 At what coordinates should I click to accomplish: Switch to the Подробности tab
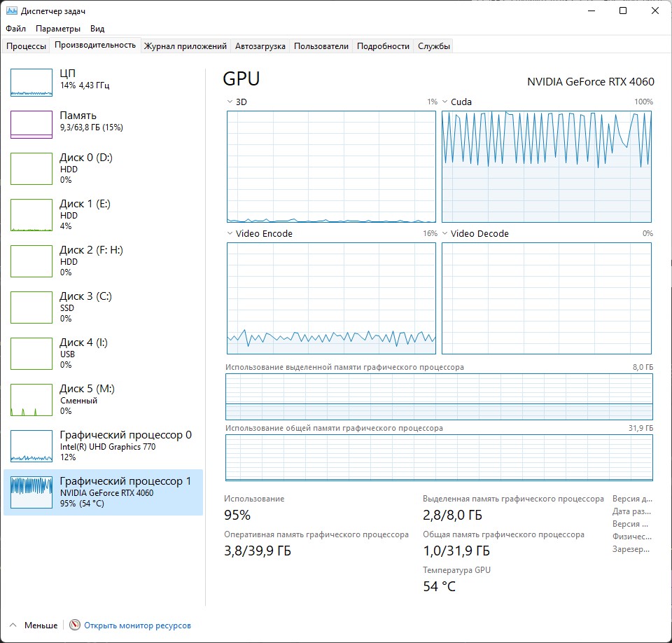[x=383, y=46]
